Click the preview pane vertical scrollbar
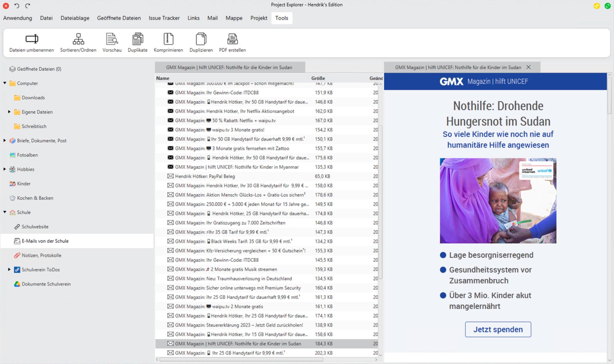Screen dimensions: 614x364 coord(610,95)
